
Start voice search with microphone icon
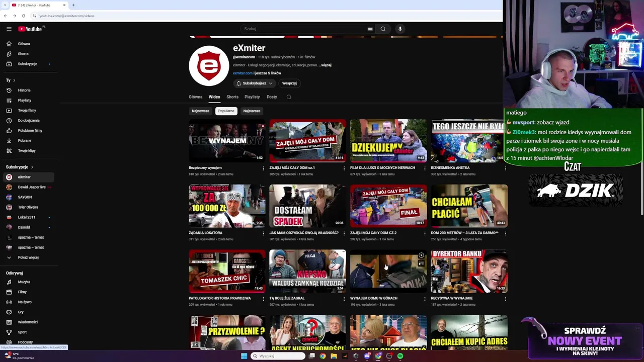coord(400,29)
